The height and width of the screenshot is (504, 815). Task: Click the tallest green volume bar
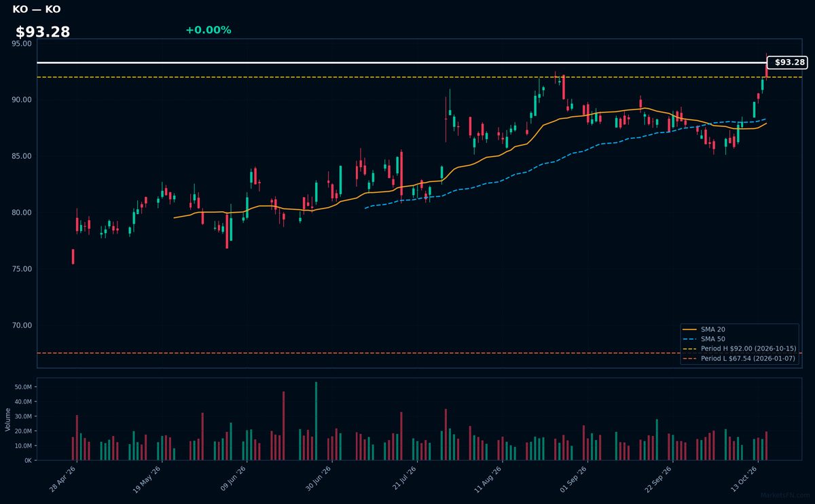[x=316, y=421]
